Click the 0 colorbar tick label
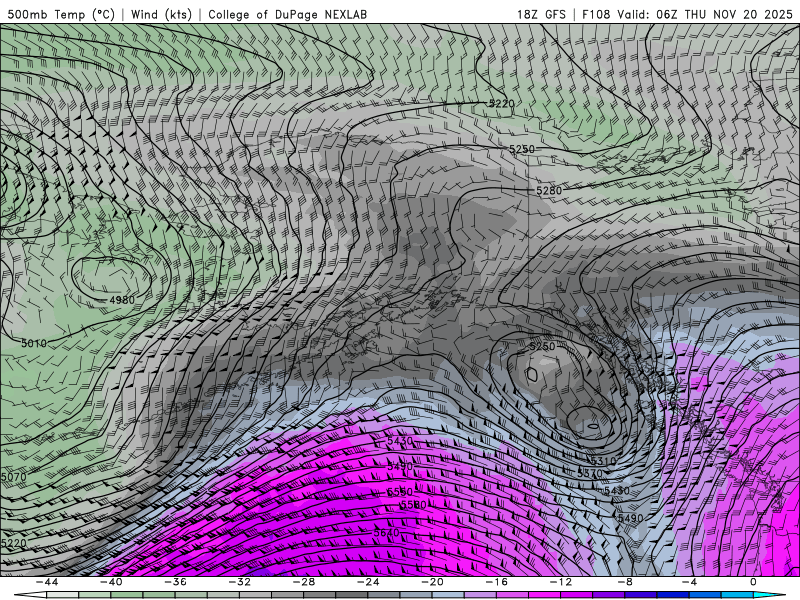The width and height of the screenshot is (800, 600). coord(754,582)
